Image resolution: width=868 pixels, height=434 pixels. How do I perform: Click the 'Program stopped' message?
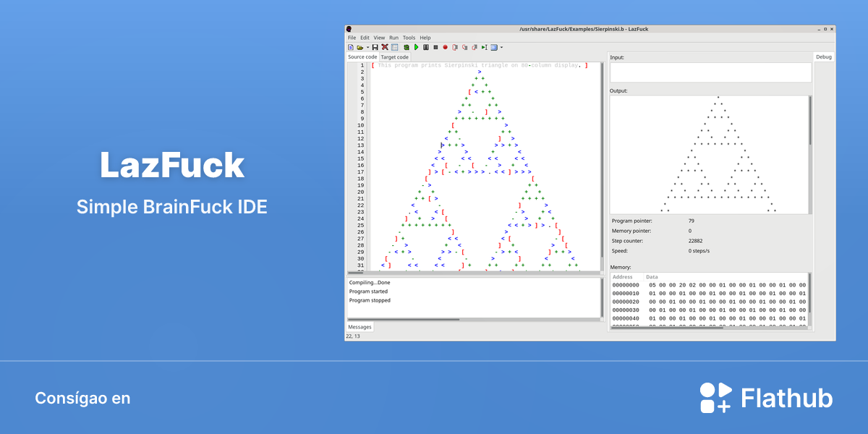click(370, 300)
